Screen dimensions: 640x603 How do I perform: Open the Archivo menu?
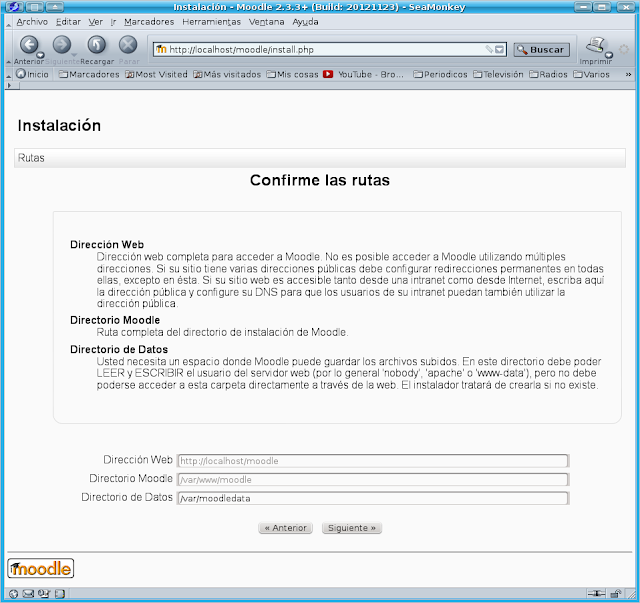(x=32, y=22)
